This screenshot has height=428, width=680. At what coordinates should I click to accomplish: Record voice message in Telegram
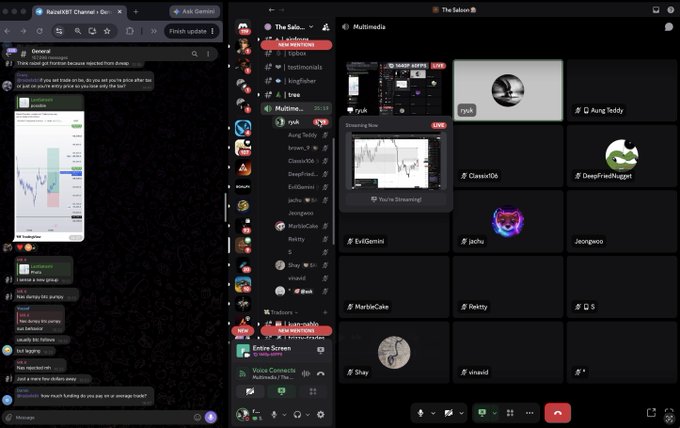click(x=211, y=417)
